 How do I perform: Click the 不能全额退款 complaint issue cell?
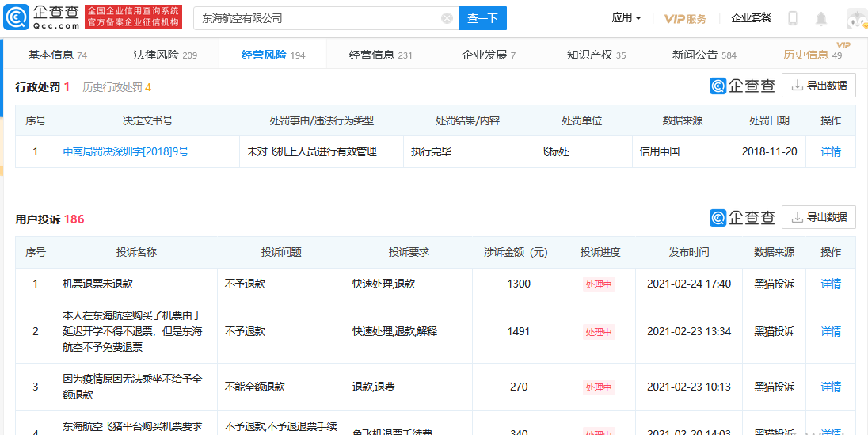[x=281, y=387]
